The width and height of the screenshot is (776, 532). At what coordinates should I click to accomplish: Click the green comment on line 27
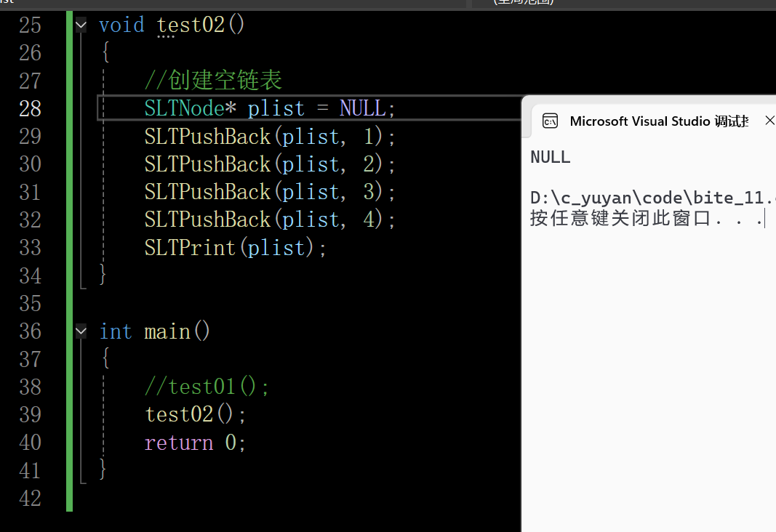[x=213, y=80]
